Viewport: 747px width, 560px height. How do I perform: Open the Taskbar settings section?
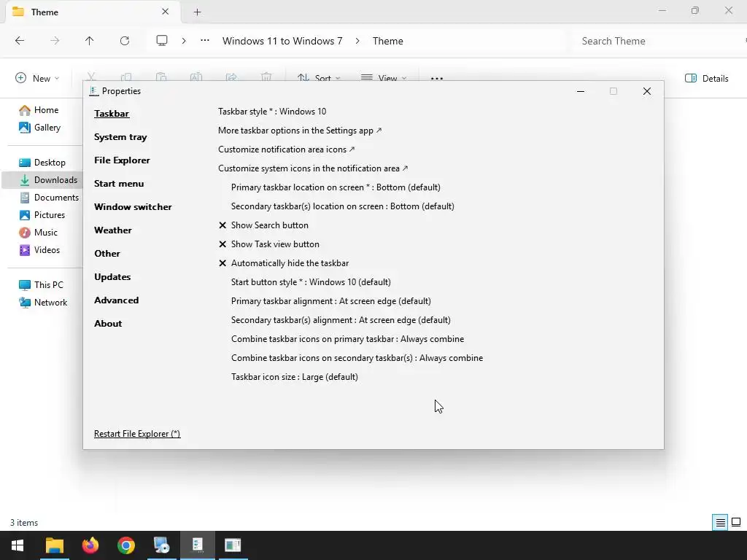pos(112,113)
